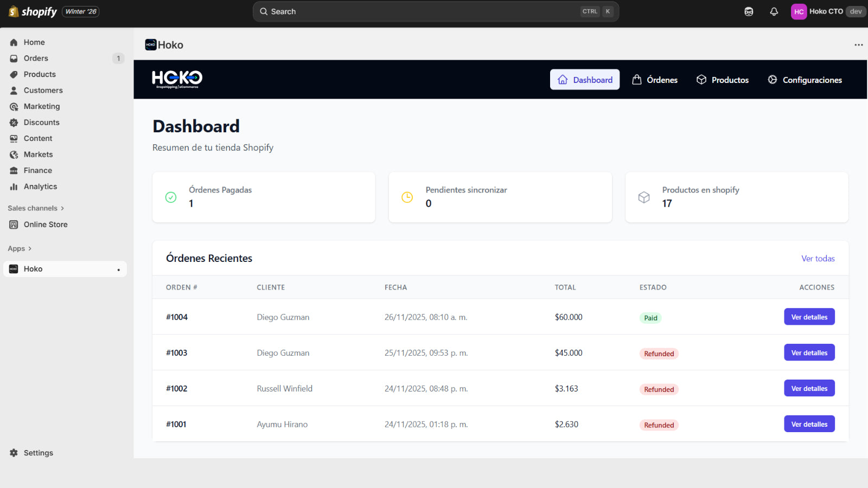Image resolution: width=868 pixels, height=488 pixels.
Task: Click the Winter '26 edition badge
Action: [81, 11]
